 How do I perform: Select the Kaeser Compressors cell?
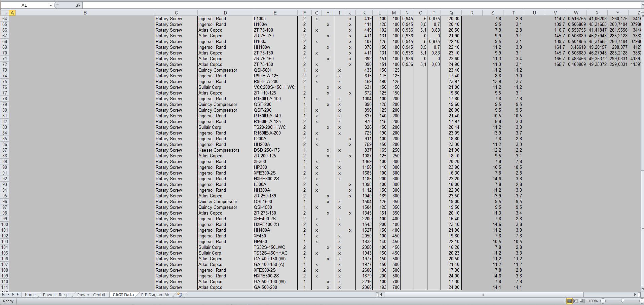225,150
